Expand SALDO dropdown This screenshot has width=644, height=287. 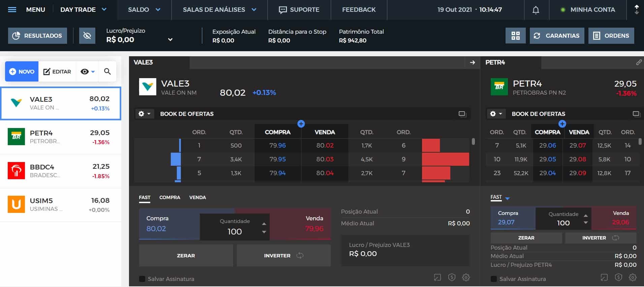158,10
